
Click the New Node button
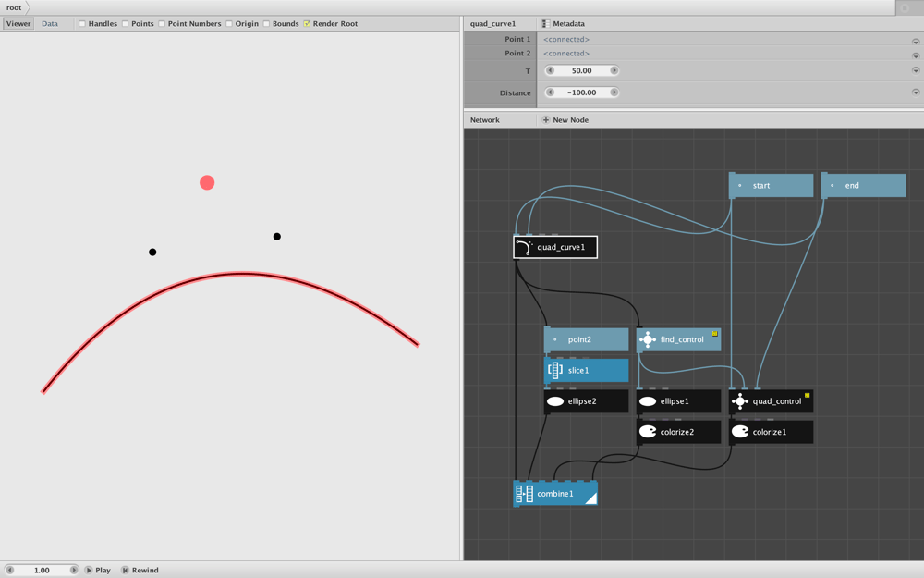coord(565,119)
